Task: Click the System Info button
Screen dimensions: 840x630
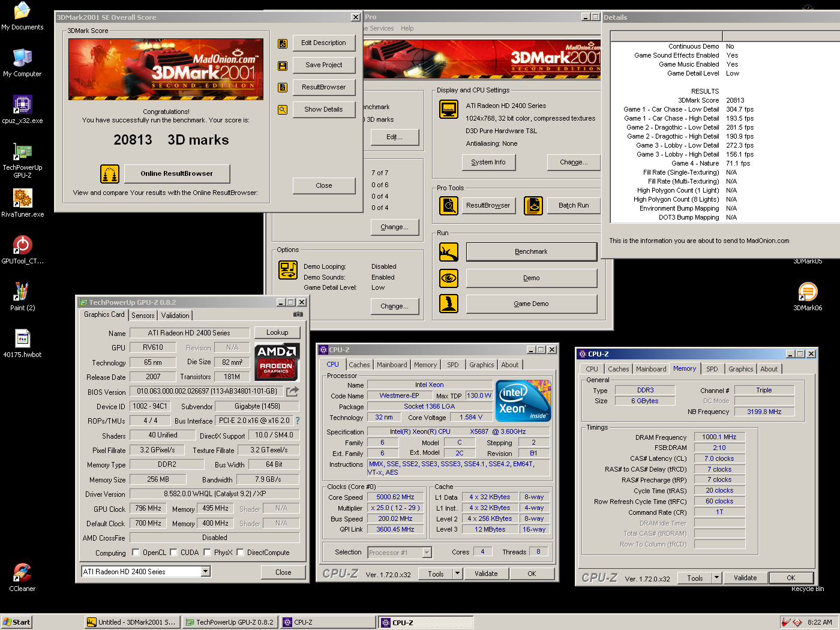Action: pos(488,163)
